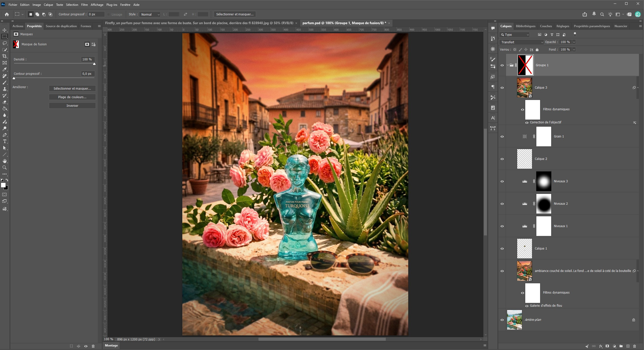This screenshot has height=350, width=644.
Task: Create a new layer with plus icon
Action: coord(628,346)
